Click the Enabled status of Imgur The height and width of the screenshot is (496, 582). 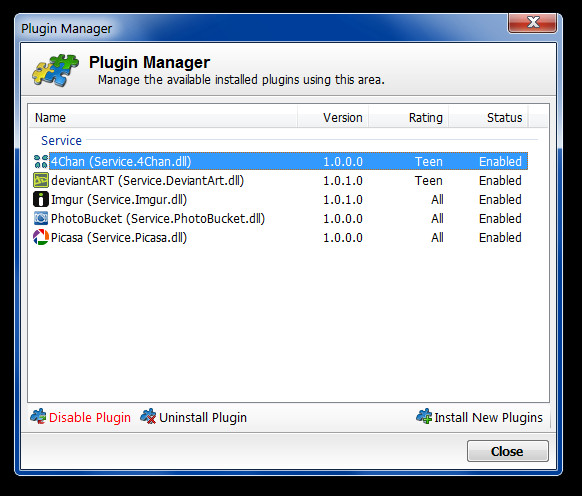pyautogui.click(x=500, y=199)
